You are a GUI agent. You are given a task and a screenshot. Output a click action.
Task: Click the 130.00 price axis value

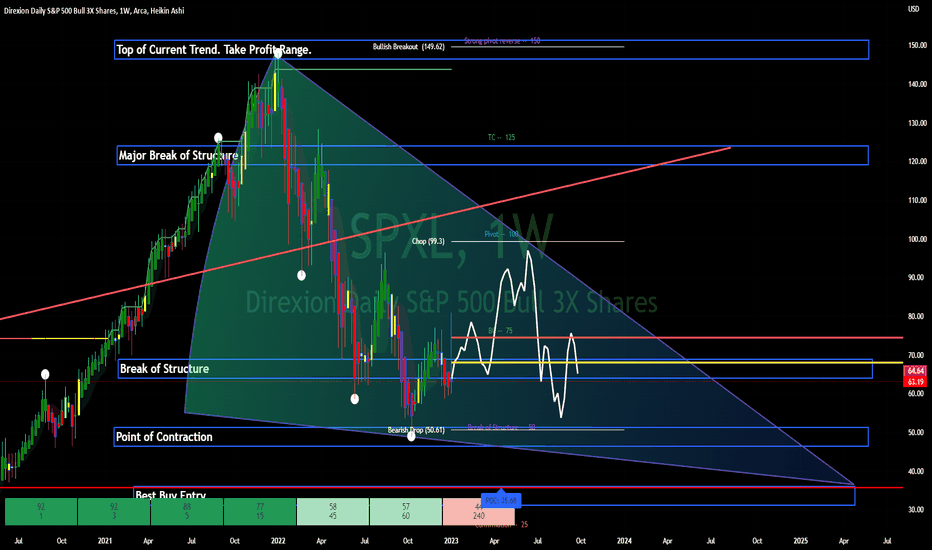click(x=917, y=123)
